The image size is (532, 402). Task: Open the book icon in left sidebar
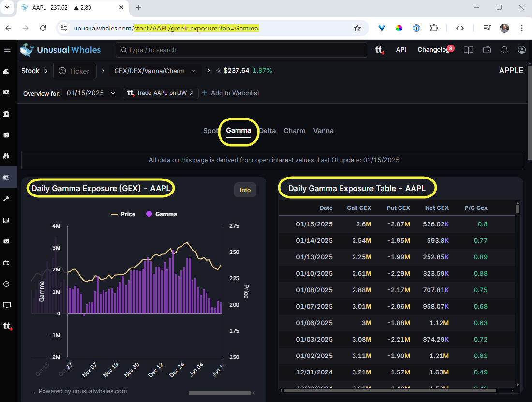coord(7,305)
